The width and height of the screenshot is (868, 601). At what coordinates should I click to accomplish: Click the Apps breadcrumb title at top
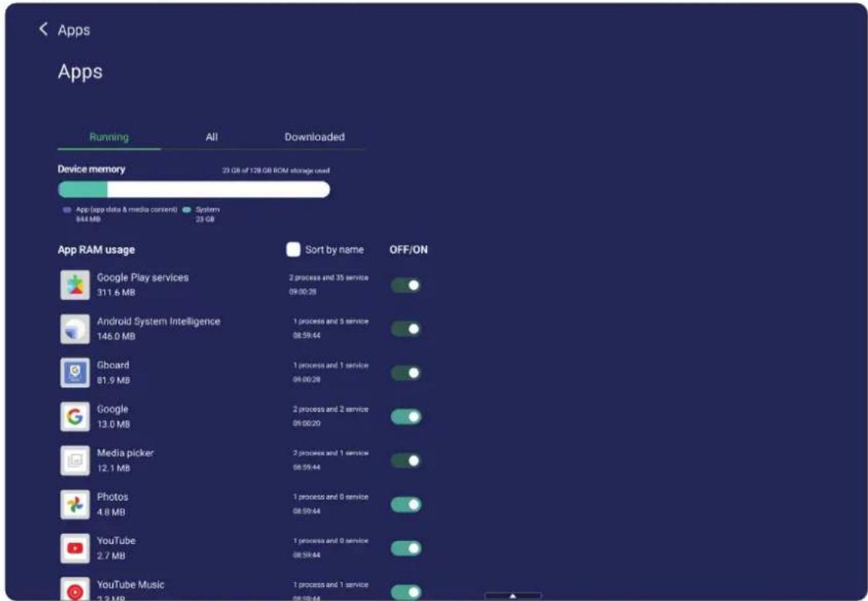74,30
